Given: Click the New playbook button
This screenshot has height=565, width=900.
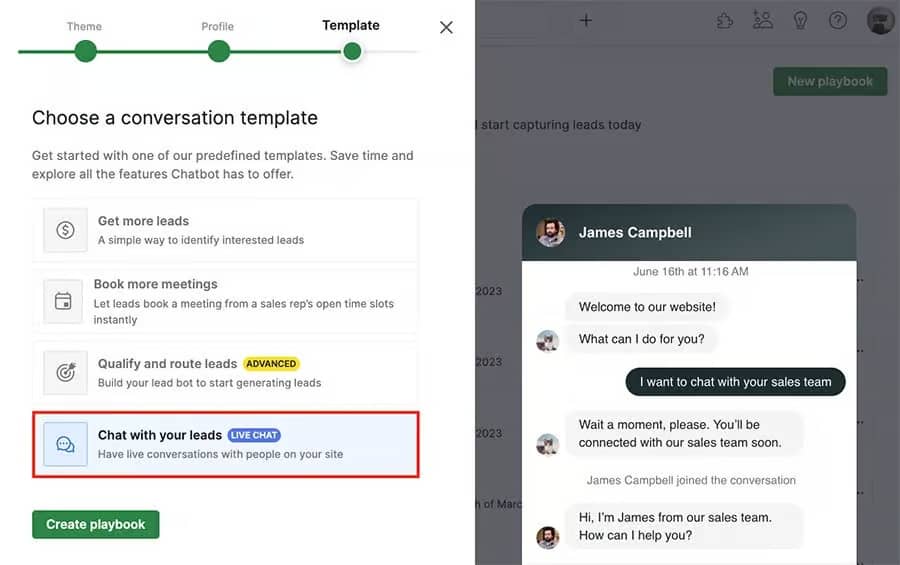Looking at the screenshot, I should [x=830, y=82].
